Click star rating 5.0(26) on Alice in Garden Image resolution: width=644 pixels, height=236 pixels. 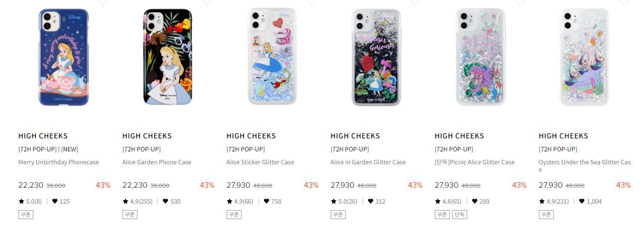pos(344,202)
